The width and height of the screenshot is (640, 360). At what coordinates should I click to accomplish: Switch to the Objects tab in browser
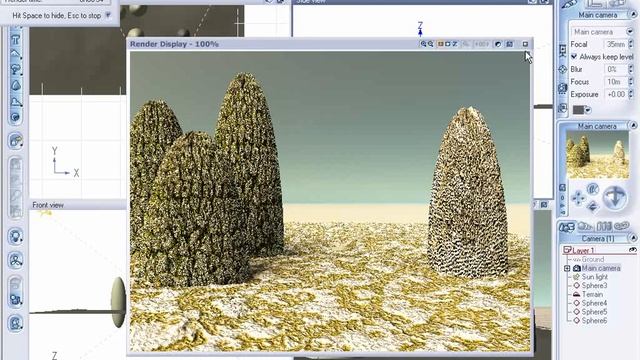click(567, 227)
